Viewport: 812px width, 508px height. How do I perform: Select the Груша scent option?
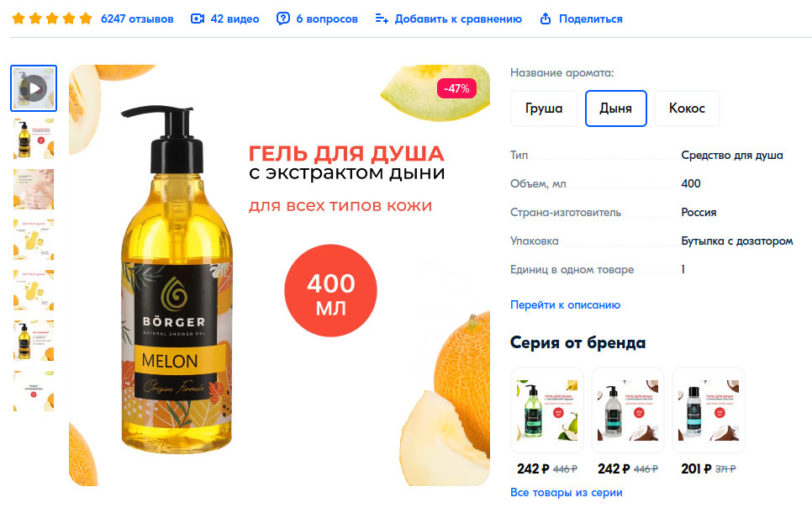544,108
